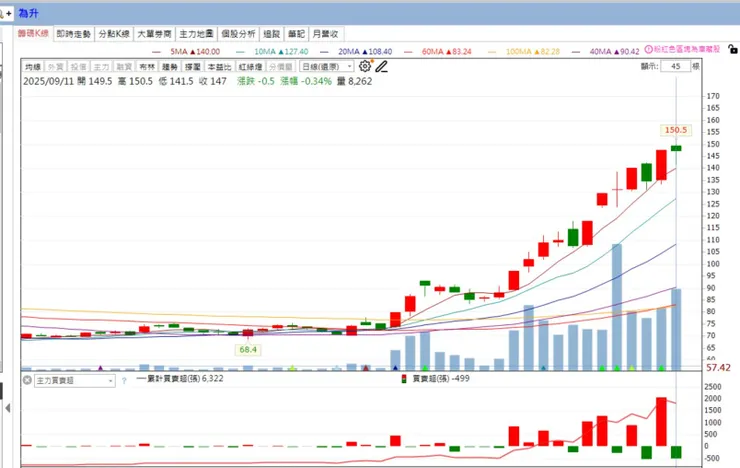This screenshot has width=740, height=468.
Task: Click the left-pointing collapse arrow
Action: [x=8, y=408]
